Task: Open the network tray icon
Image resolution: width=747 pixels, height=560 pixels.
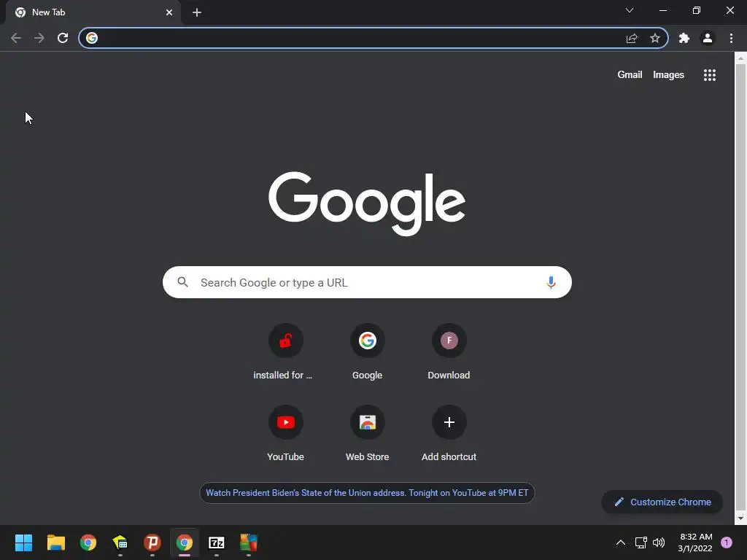Action: click(640, 542)
